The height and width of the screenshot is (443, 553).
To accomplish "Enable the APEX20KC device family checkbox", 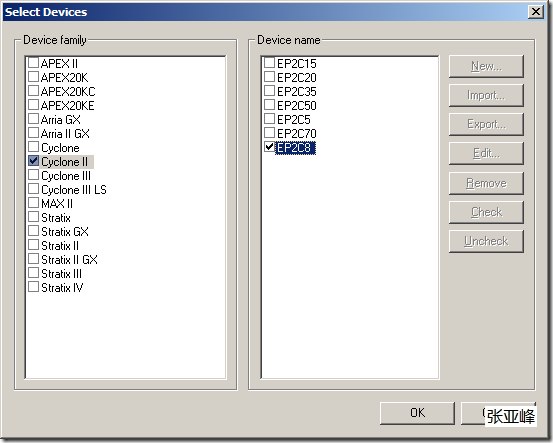I will pyautogui.click(x=33, y=91).
